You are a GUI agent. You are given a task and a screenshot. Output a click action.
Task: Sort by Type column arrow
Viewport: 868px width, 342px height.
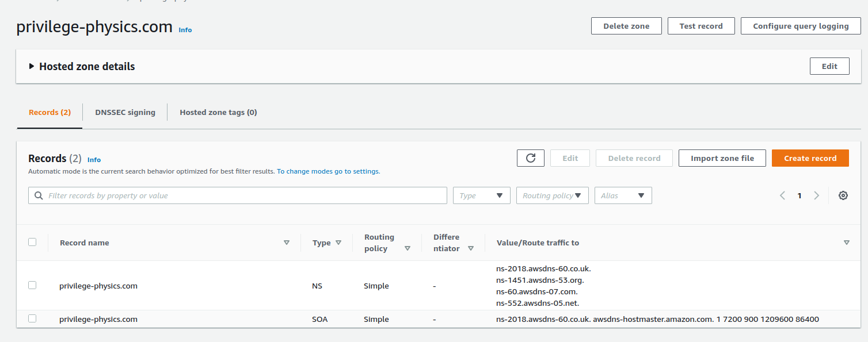coord(338,243)
